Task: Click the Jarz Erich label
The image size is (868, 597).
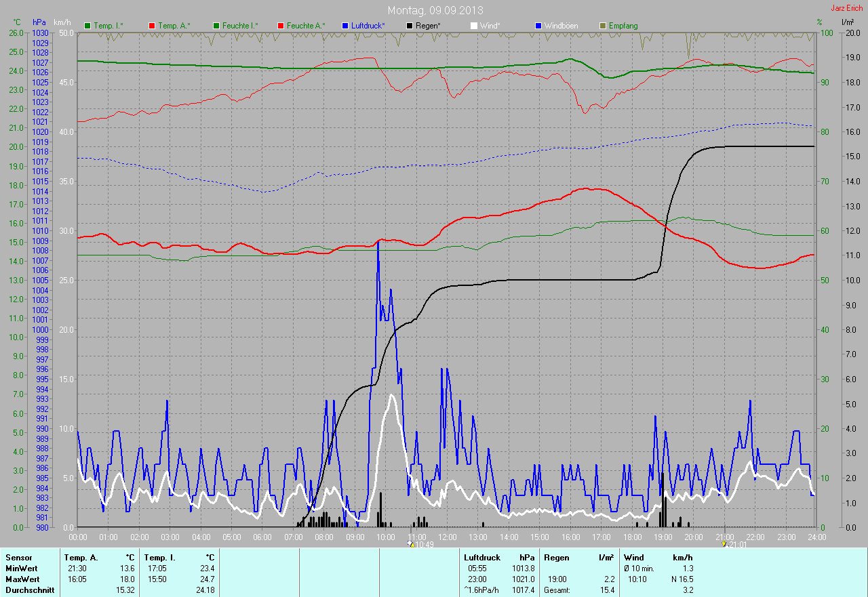Action: [x=846, y=8]
